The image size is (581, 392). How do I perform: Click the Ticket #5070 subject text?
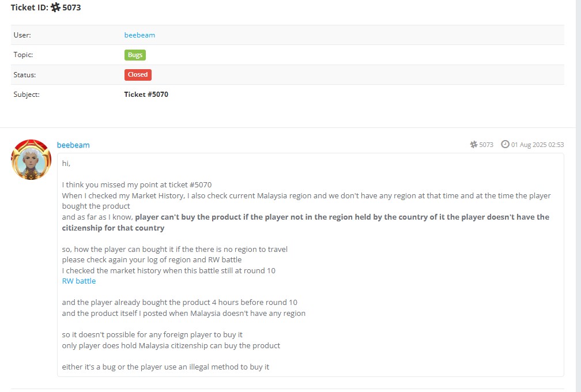tap(146, 95)
